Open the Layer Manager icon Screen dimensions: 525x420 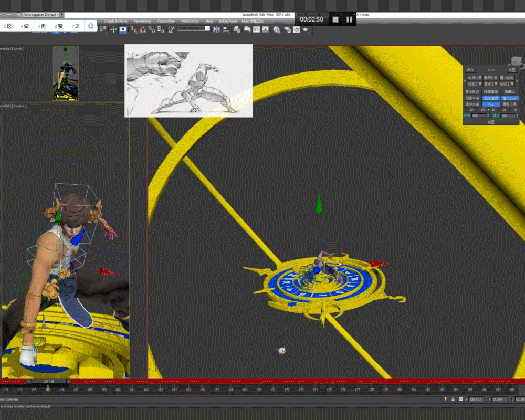tap(237, 29)
